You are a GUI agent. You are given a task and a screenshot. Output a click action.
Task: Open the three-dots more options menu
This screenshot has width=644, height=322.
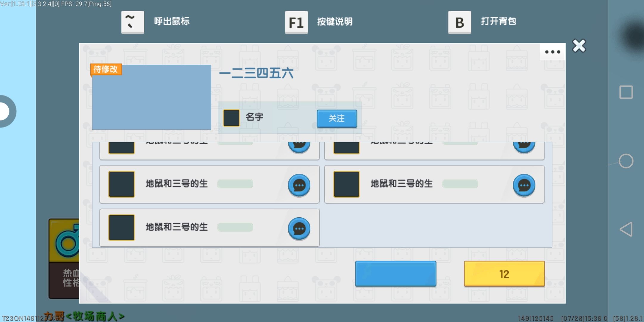click(x=552, y=52)
